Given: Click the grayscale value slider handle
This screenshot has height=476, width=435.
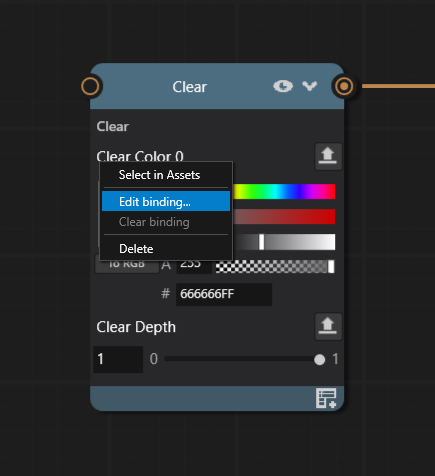Looking at the screenshot, I should pos(262,242).
